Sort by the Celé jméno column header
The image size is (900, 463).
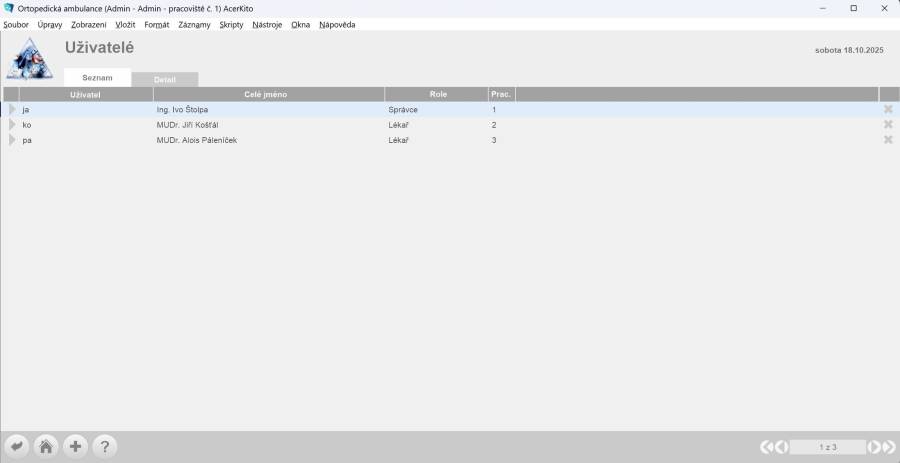point(266,94)
